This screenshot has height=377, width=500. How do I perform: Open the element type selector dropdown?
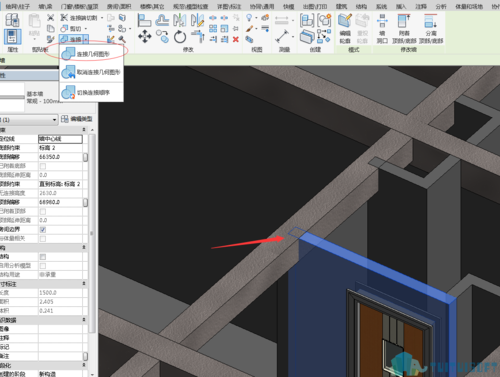tap(29, 119)
